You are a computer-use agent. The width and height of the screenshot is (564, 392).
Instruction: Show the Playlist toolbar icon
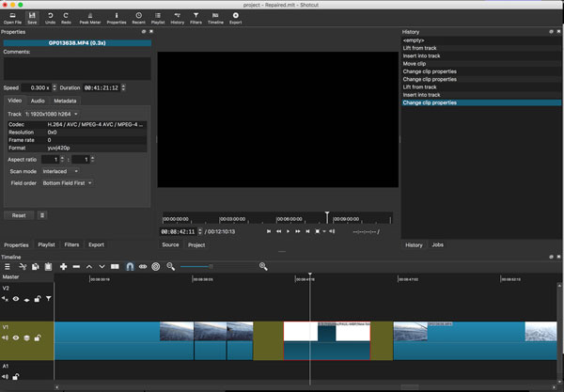tap(158, 18)
